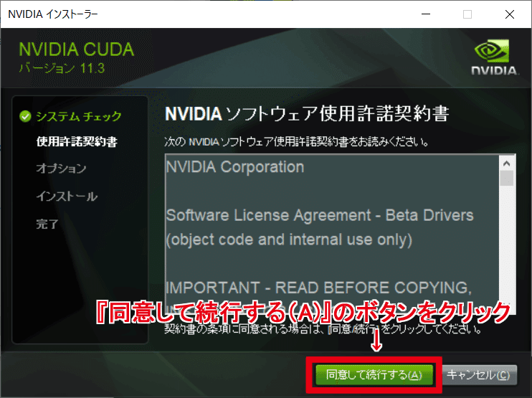Screen dimensions: 532x398
Task: Click the license agreement scrollbar thumb
Action: click(x=507, y=178)
